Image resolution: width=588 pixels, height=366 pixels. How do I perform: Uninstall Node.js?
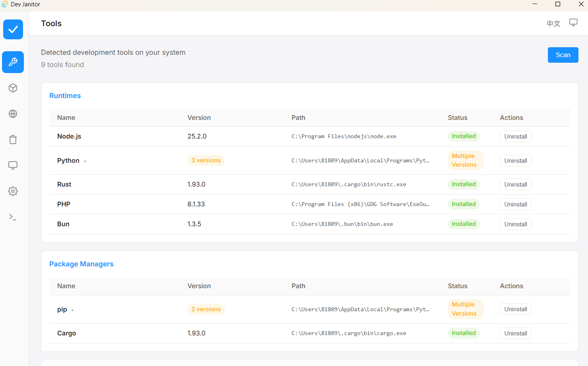pyautogui.click(x=515, y=137)
